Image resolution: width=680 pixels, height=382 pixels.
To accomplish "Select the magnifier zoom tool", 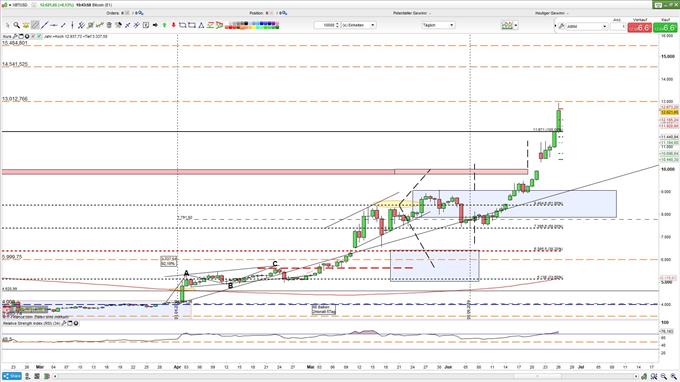I will (x=16, y=25).
